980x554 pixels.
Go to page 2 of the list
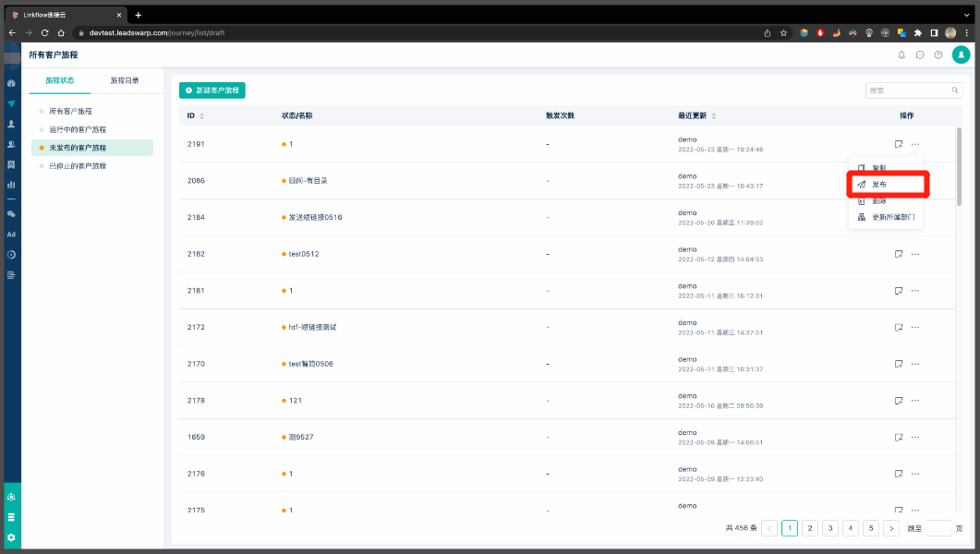[810, 528]
